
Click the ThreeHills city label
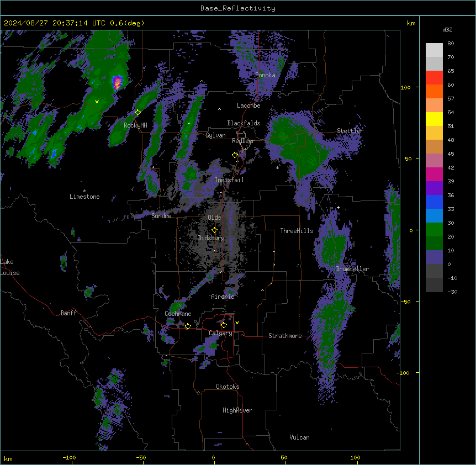[297, 231]
